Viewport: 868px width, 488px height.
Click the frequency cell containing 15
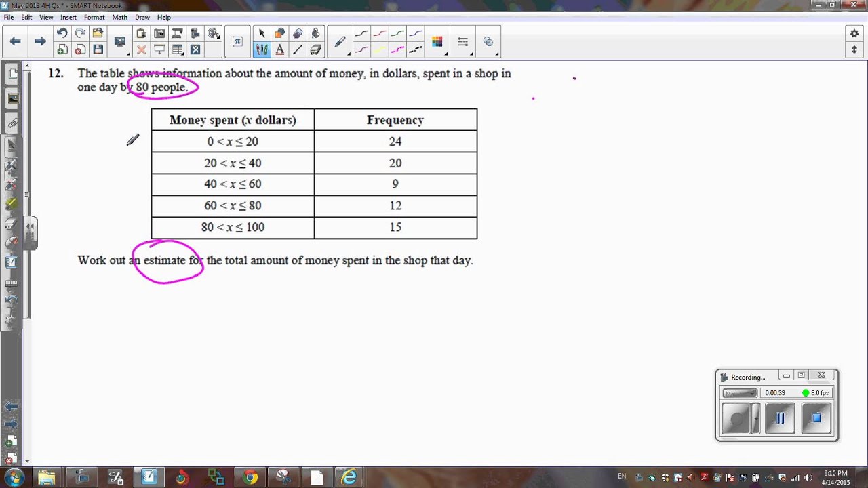395,227
